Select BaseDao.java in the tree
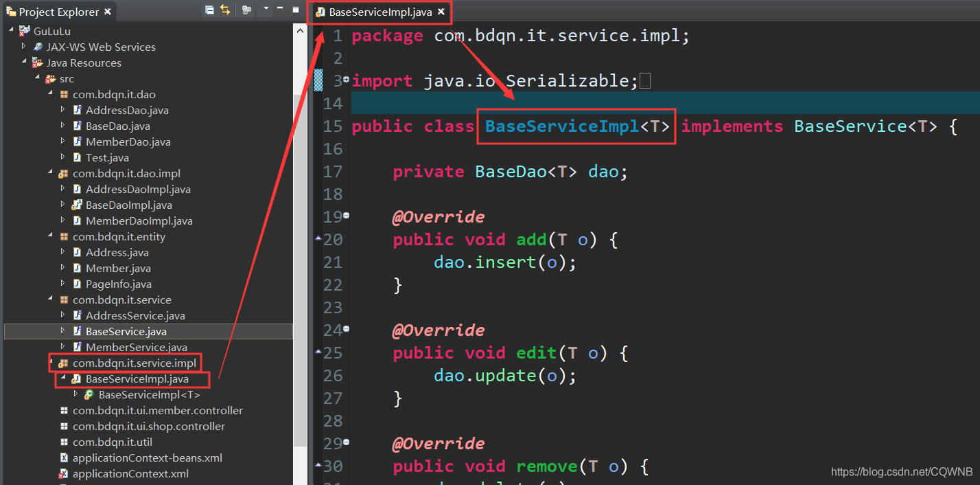The height and width of the screenshot is (485, 980). [x=117, y=126]
